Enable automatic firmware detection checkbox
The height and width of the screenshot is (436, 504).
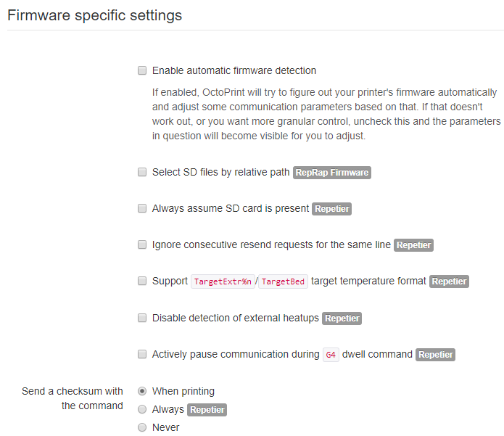[142, 70]
